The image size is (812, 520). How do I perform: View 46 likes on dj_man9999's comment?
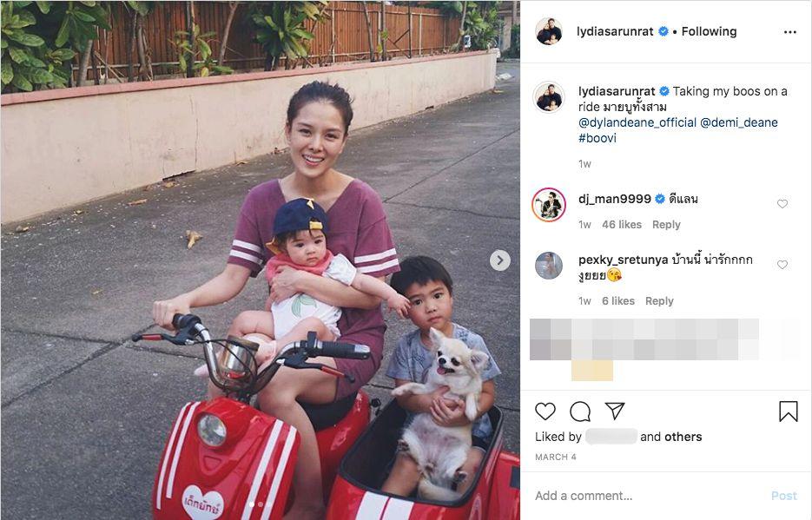[622, 225]
